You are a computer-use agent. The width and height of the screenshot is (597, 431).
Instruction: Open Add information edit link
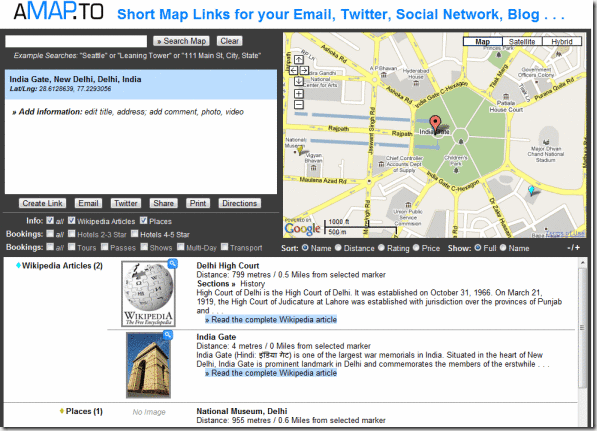coord(128,112)
